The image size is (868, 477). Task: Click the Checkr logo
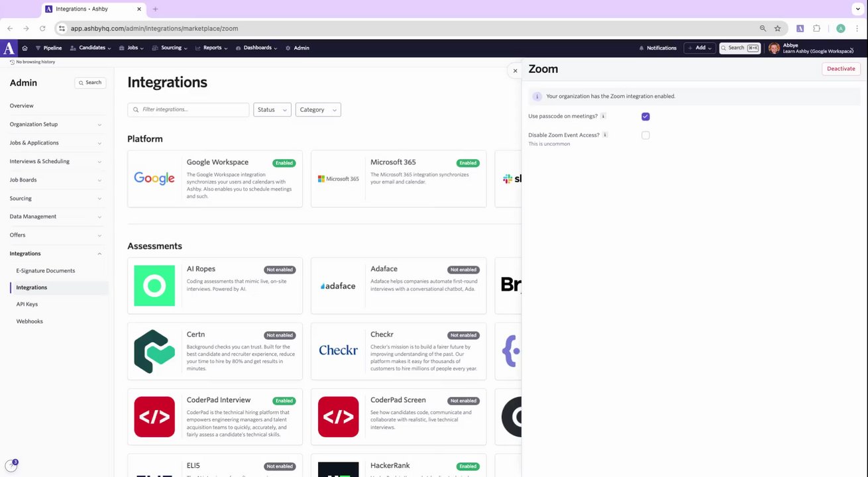(x=338, y=350)
